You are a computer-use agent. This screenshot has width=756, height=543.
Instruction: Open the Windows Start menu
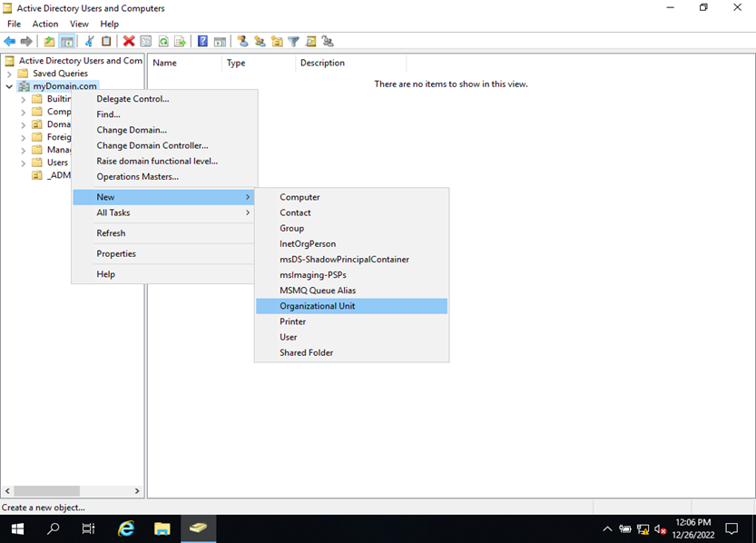17,529
